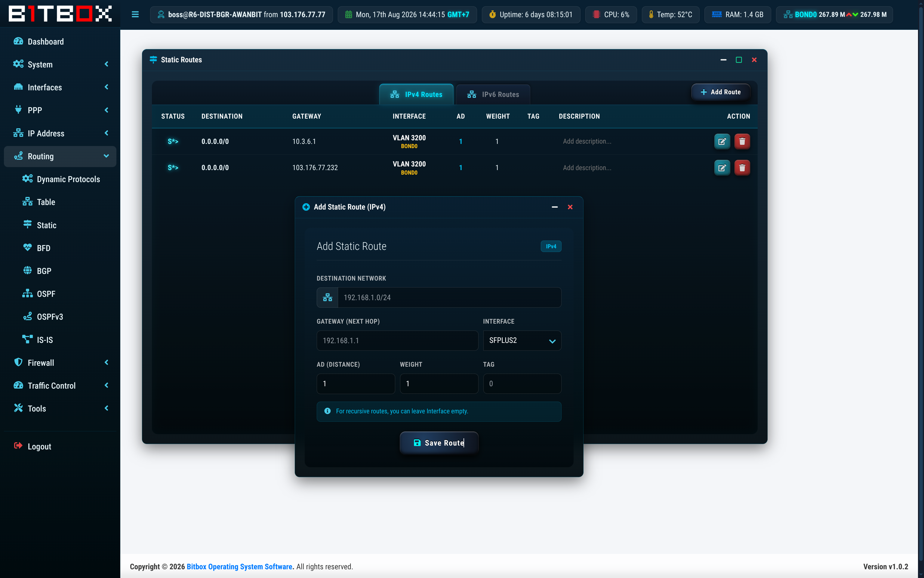Open the BGP routing page
This screenshot has width=924, height=578.
tap(37, 271)
